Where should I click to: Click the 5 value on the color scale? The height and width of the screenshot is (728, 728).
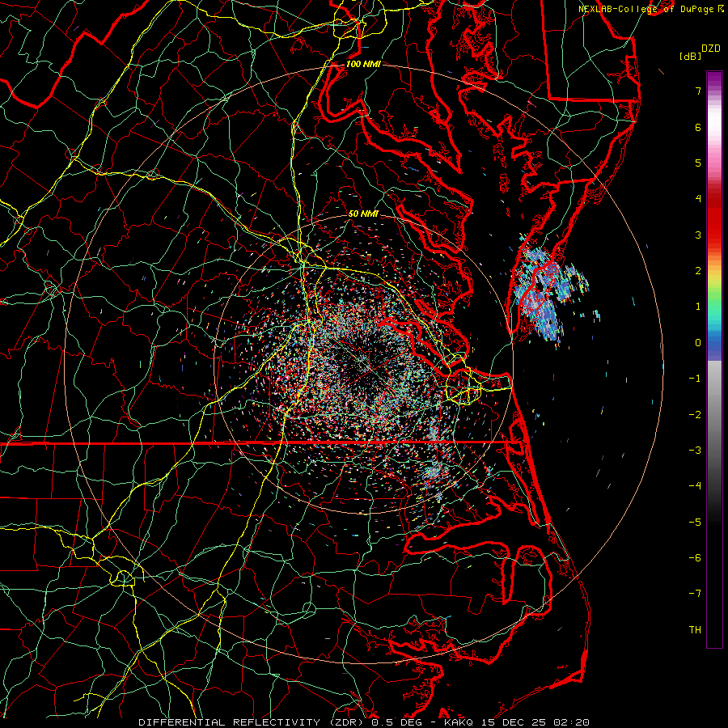698,163
